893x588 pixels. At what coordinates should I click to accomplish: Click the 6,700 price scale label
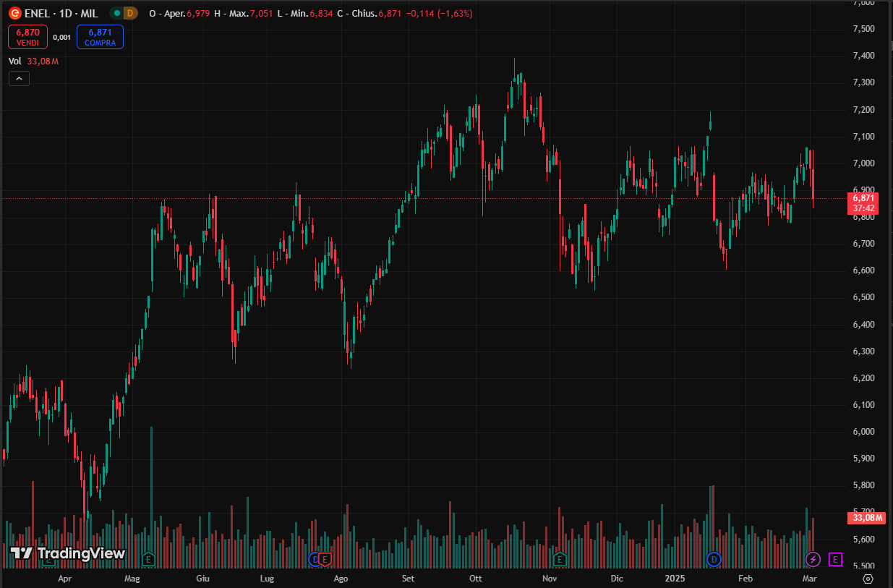(865, 244)
